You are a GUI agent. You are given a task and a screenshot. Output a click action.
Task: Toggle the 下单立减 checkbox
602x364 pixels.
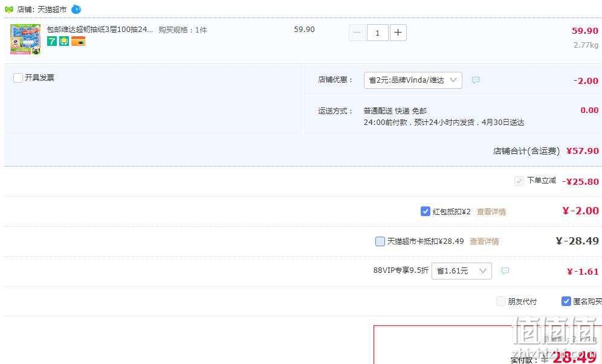tap(519, 180)
